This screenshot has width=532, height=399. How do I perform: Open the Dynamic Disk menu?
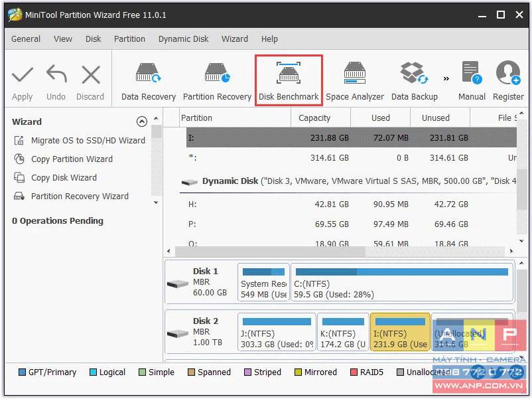tap(184, 39)
